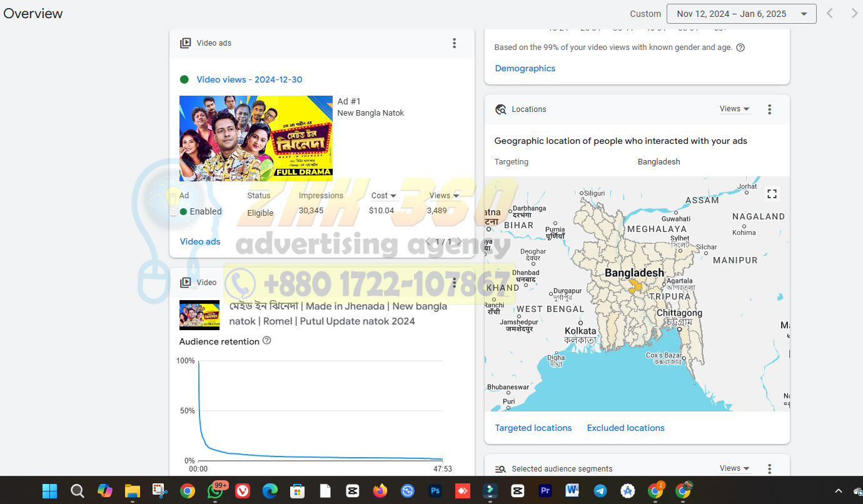The width and height of the screenshot is (863, 504).
Task: Open File Explorer from the taskbar
Action: point(132,491)
